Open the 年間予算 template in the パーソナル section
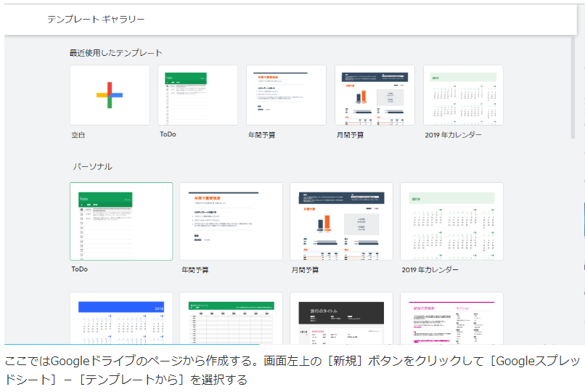The image size is (585, 392). pyautogui.click(x=231, y=221)
